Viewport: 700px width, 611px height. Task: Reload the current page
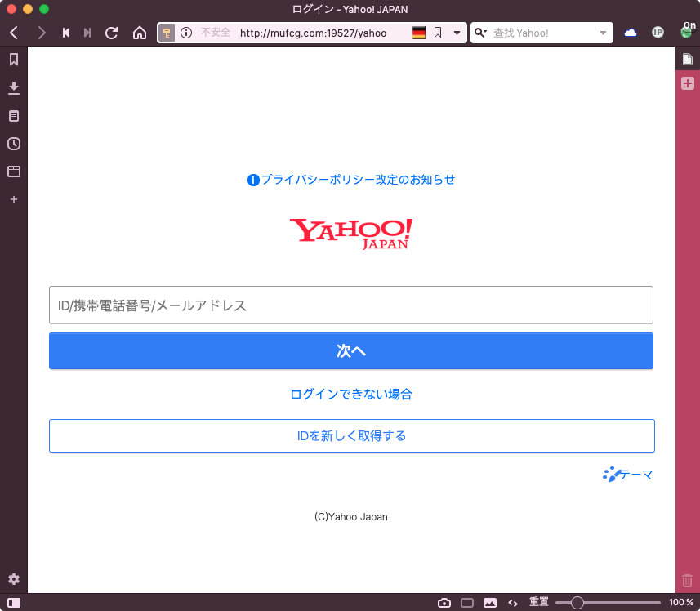[112, 33]
